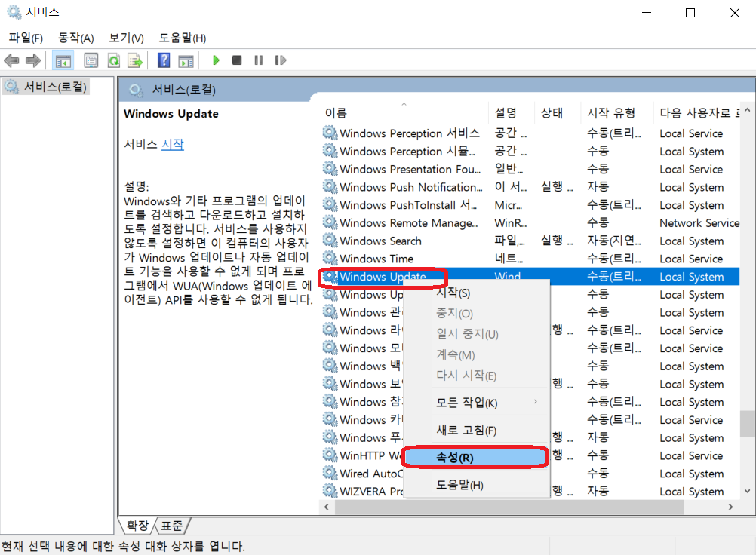Click gear icon of WIZVERA service row
The image size is (756, 555).
(x=330, y=491)
